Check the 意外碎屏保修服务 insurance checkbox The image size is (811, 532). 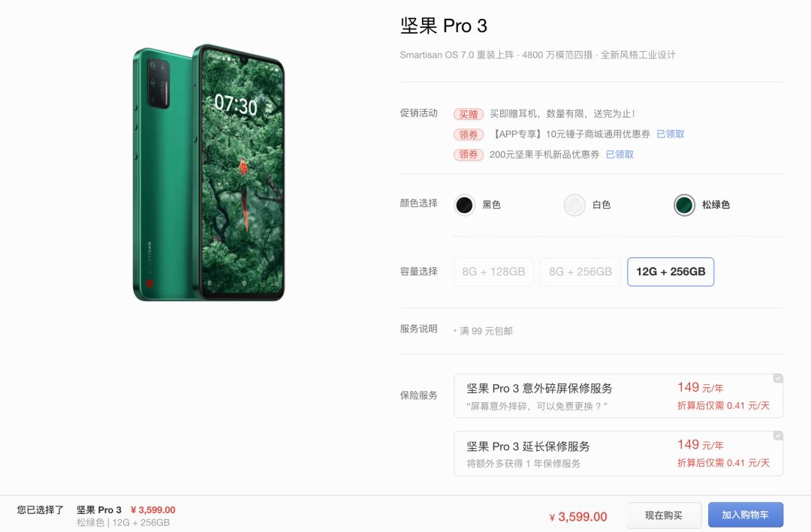[x=778, y=378]
